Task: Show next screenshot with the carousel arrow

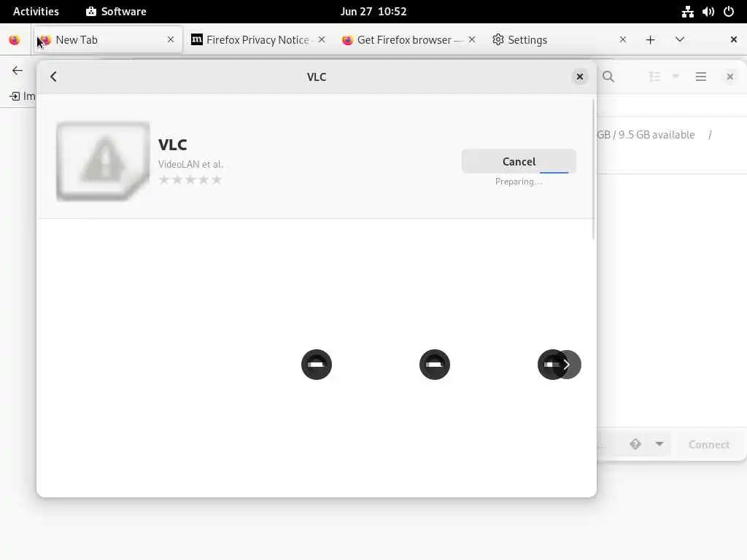Action: (x=566, y=365)
